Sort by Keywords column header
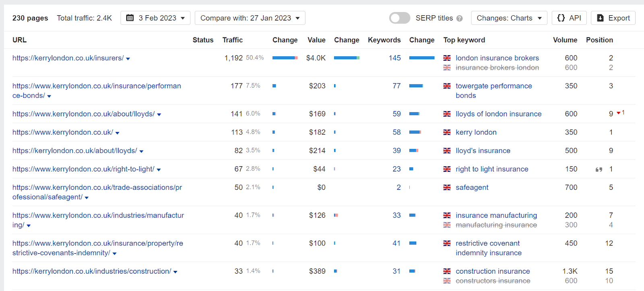This screenshot has height=291, width=644. (384, 40)
